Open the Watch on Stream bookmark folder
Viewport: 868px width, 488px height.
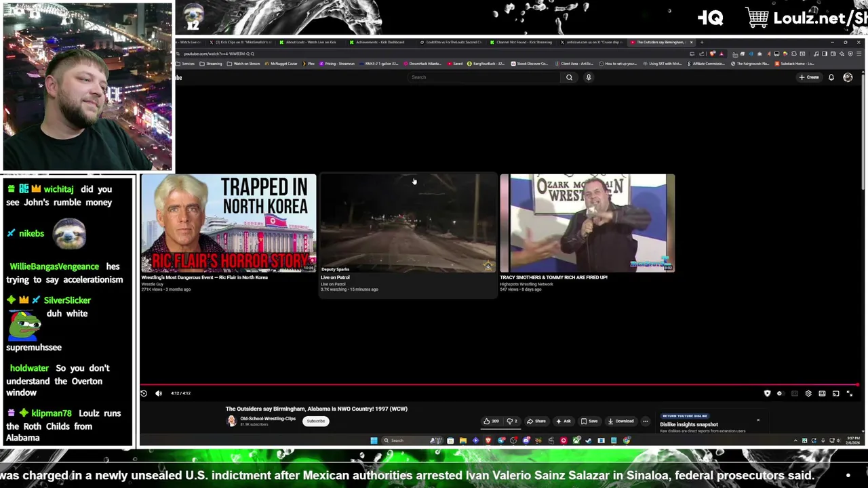coord(243,64)
